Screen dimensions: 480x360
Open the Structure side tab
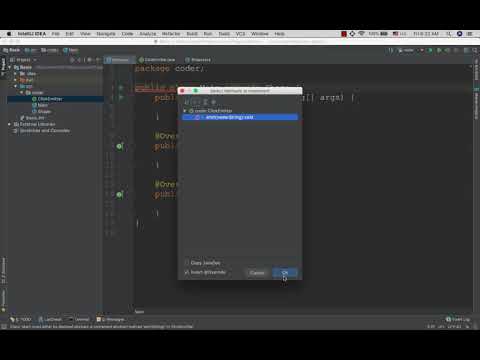tap(3, 271)
